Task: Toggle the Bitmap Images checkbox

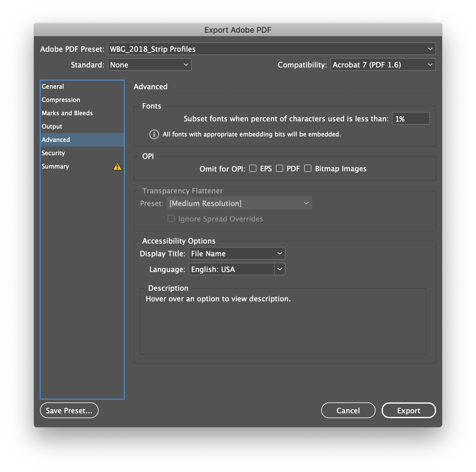Action: pyautogui.click(x=308, y=168)
